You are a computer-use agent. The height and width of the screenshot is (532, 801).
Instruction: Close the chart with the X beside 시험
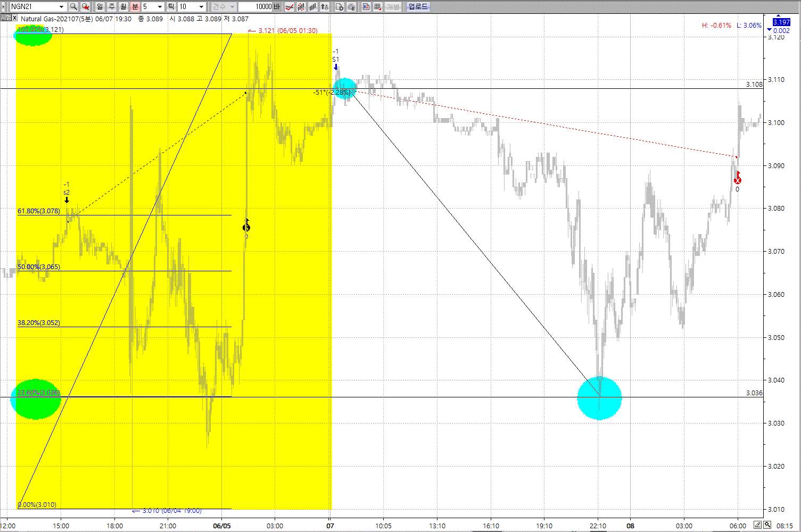click(x=14, y=18)
